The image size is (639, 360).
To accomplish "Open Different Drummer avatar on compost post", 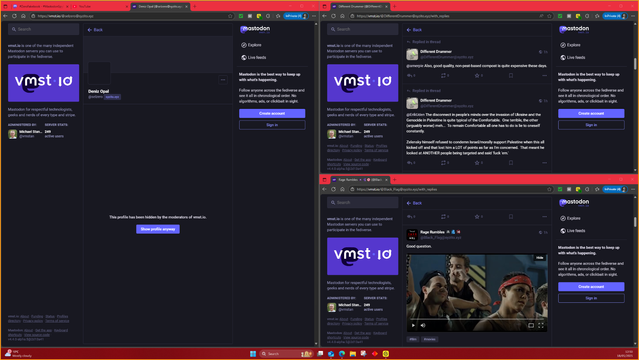I will pyautogui.click(x=412, y=54).
